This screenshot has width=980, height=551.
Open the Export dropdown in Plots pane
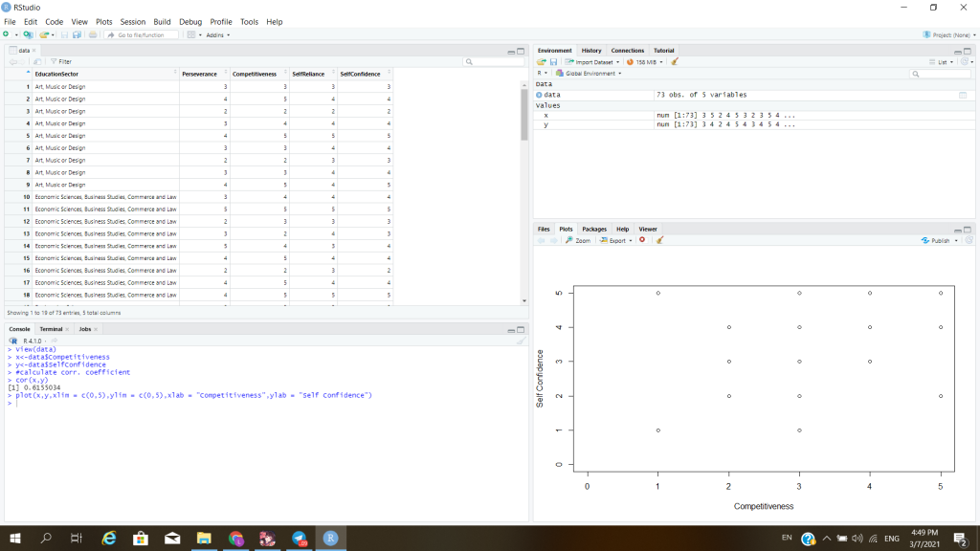(x=613, y=240)
